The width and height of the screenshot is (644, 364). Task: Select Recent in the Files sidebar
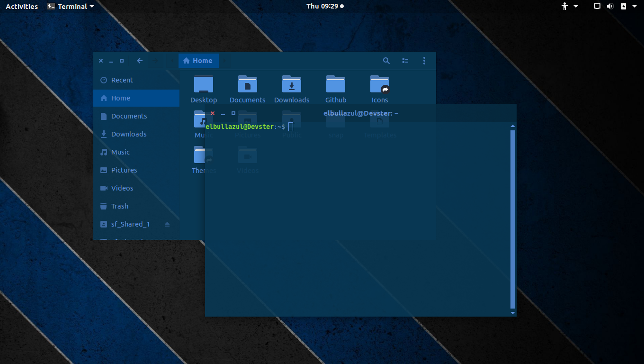(136, 80)
